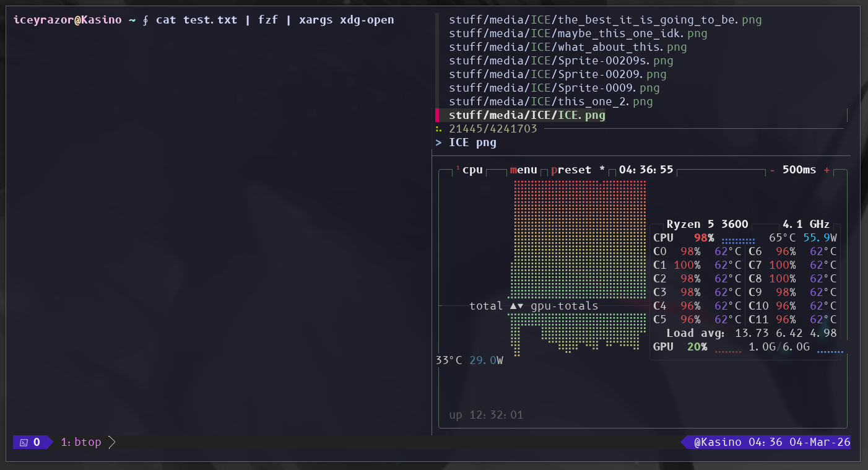Select fzf result this_one_2.png

pos(551,102)
